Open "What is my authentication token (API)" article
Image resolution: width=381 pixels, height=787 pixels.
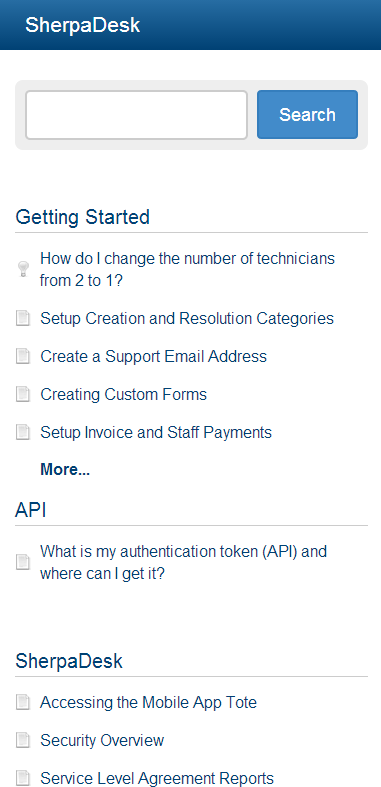pyautogui.click(x=183, y=562)
